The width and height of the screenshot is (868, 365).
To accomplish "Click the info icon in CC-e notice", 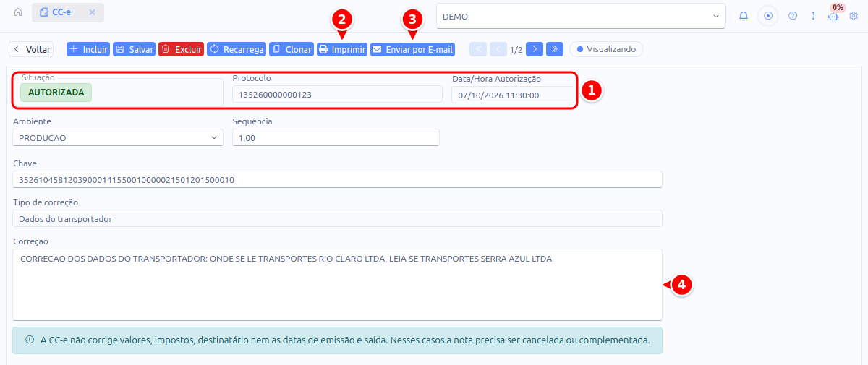I will pyautogui.click(x=30, y=339).
